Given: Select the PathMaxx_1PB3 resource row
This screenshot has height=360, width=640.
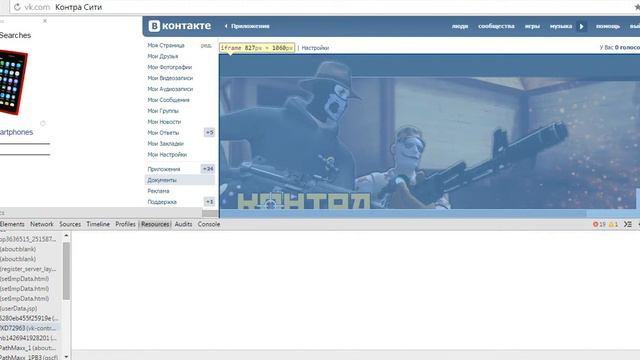Looking at the screenshot, I should [31, 357].
